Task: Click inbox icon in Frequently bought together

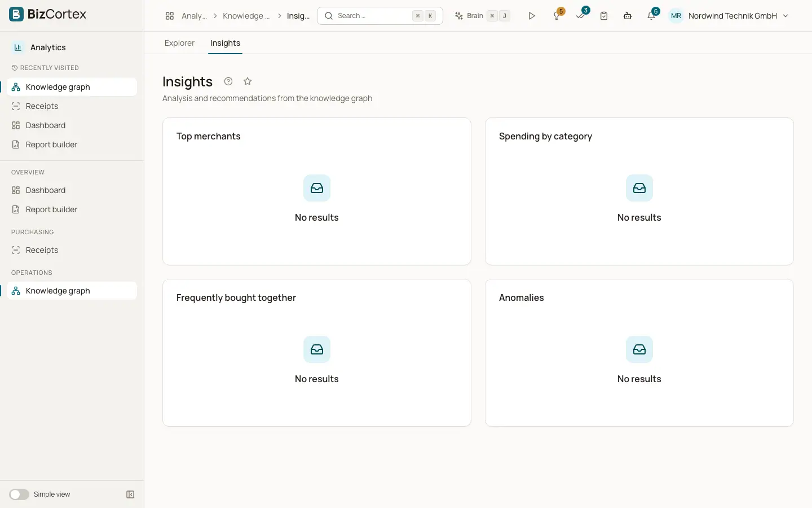Action: [317, 349]
